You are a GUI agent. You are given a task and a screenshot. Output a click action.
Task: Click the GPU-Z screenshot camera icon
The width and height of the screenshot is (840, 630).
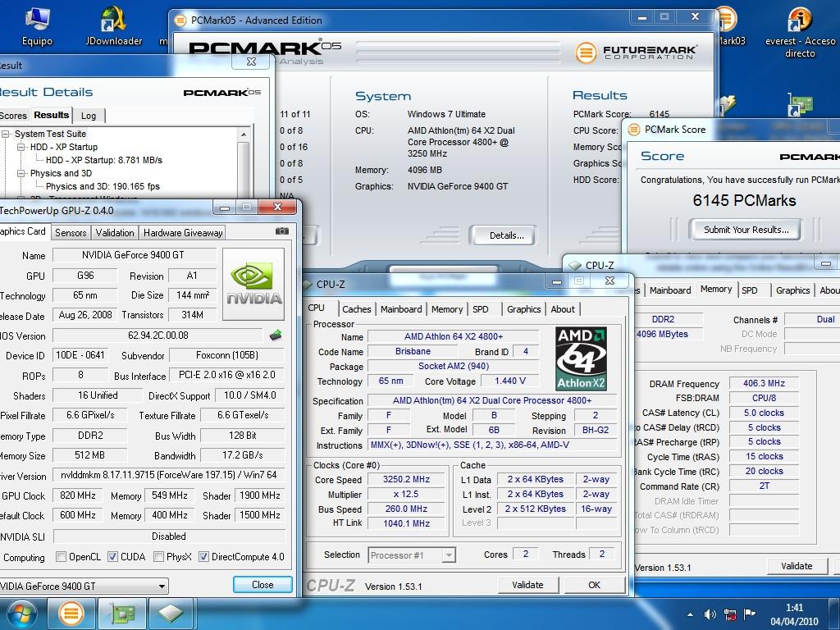pyautogui.click(x=282, y=231)
